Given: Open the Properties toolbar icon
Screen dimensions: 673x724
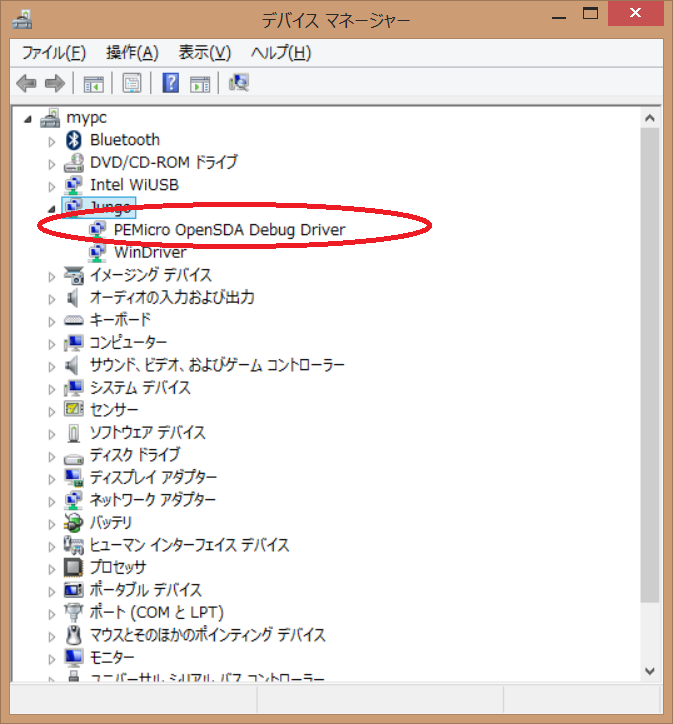Looking at the screenshot, I should tap(132, 84).
